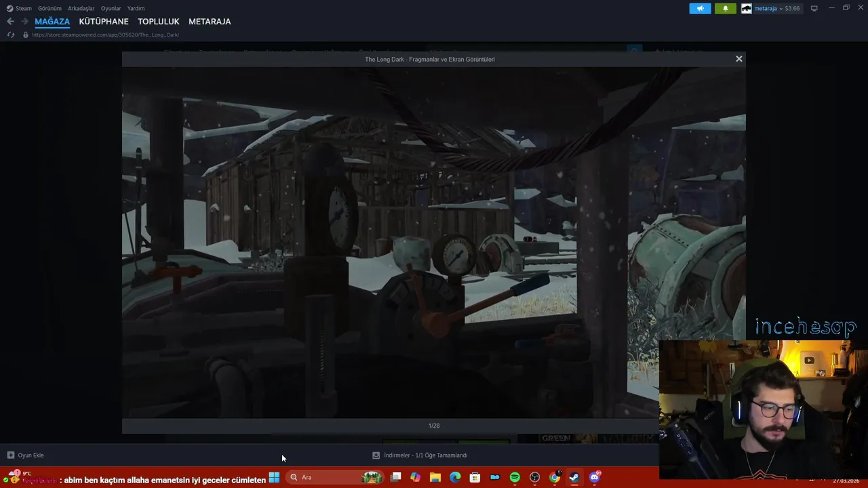Open OBS Studio from the taskbar

pyautogui.click(x=535, y=477)
